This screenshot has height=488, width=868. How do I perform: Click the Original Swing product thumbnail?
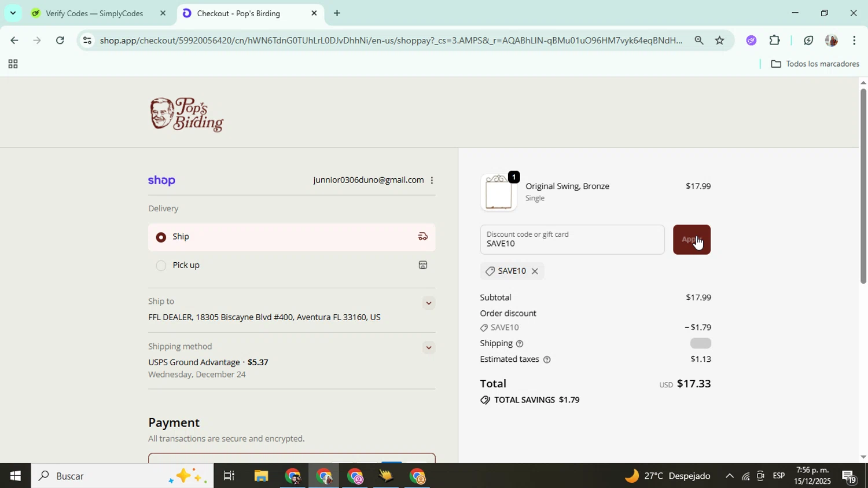498,192
